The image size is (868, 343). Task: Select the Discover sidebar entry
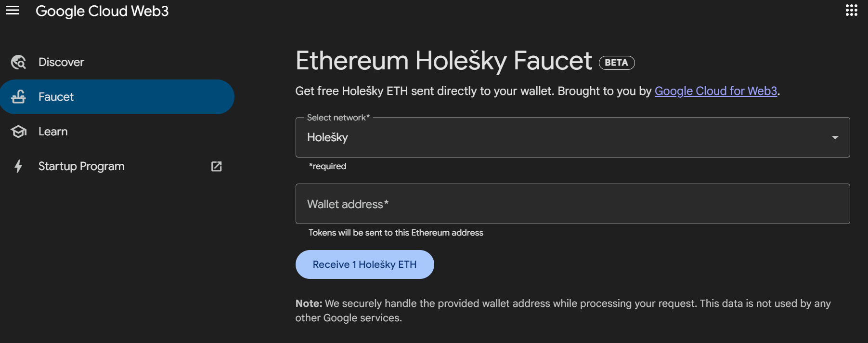(x=61, y=62)
